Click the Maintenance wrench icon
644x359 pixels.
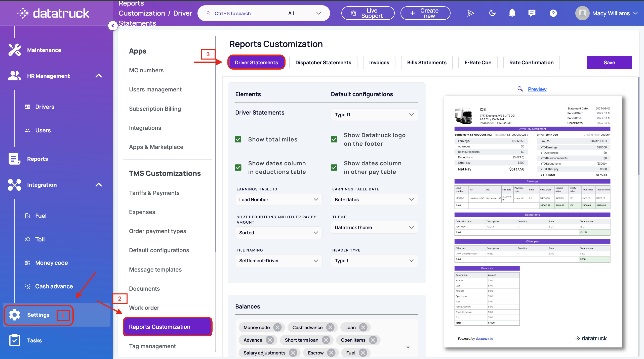pos(15,50)
